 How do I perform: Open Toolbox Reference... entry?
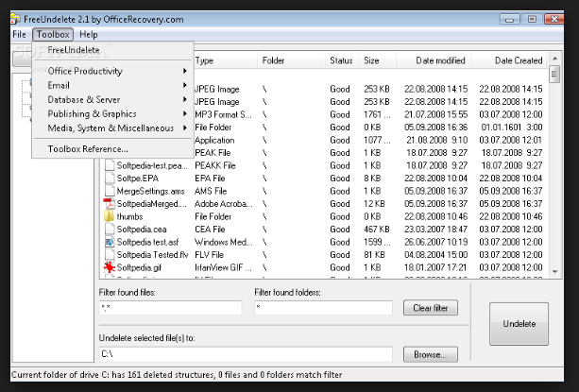tap(113, 148)
